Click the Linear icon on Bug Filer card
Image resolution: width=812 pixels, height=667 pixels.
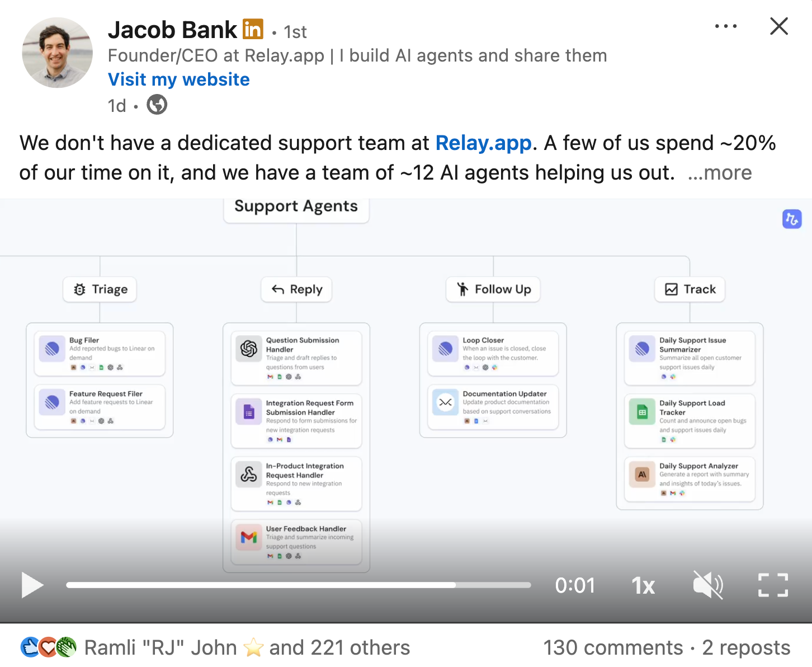click(x=52, y=349)
